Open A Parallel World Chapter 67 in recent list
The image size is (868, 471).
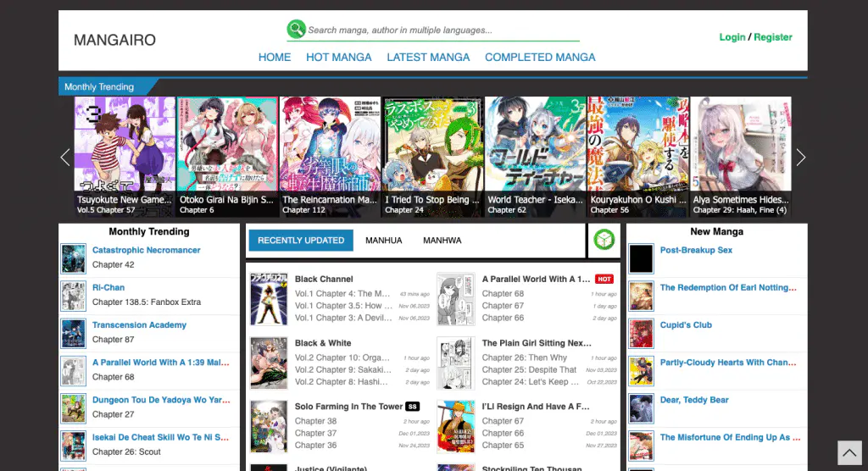[503, 306]
